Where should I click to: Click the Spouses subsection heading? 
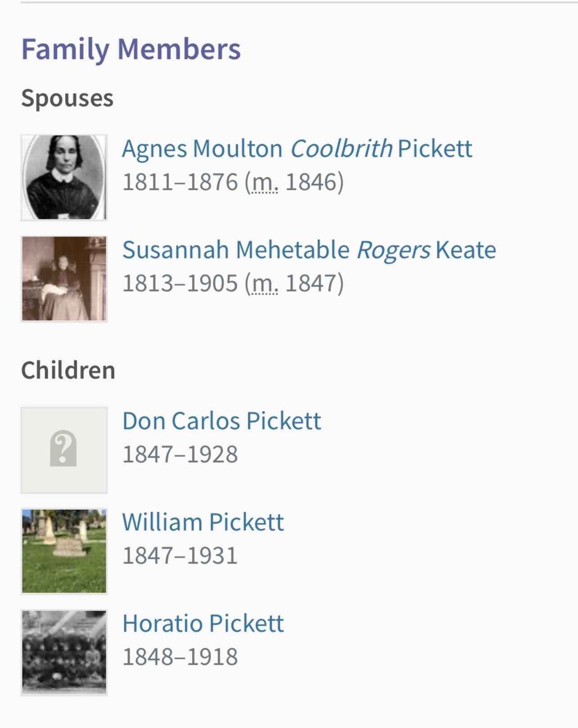67,98
